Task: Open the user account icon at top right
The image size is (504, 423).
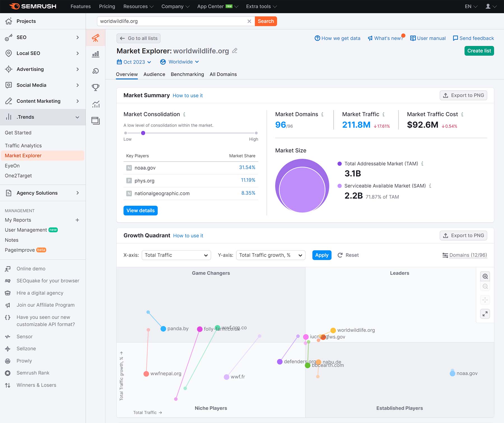Action: [x=489, y=6]
